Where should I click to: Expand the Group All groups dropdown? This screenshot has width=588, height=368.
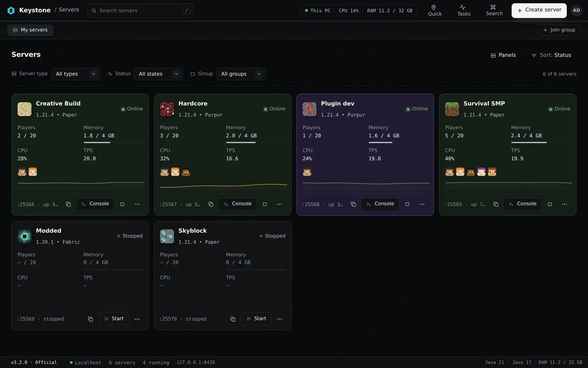tap(241, 74)
